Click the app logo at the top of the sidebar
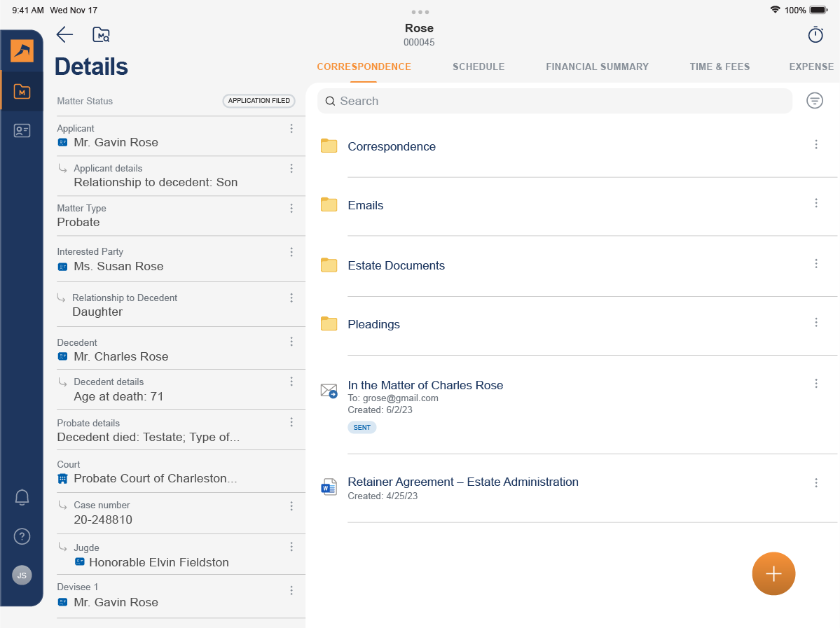The height and width of the screenshot is (628, 840). tap(22, 50)
